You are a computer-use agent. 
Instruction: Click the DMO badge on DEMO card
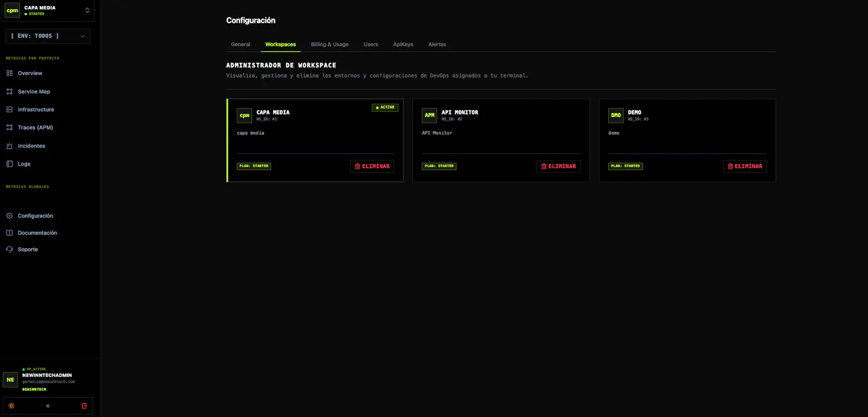(616, 116)
